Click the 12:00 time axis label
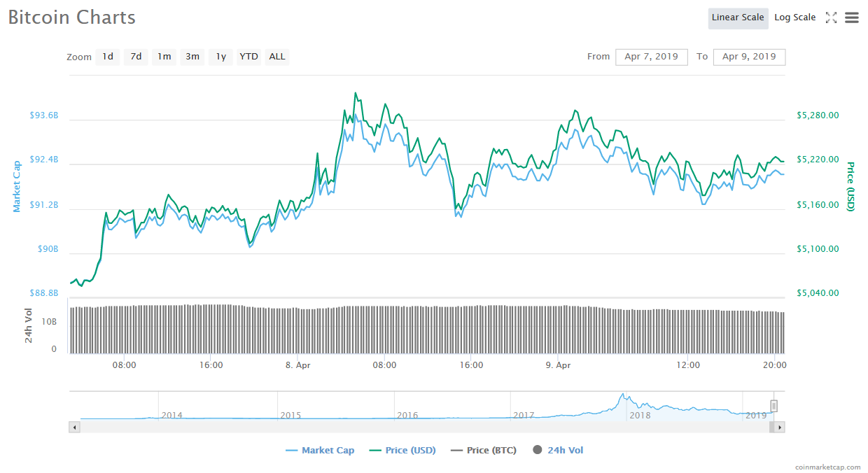868x473 pixels. [688, 365]
